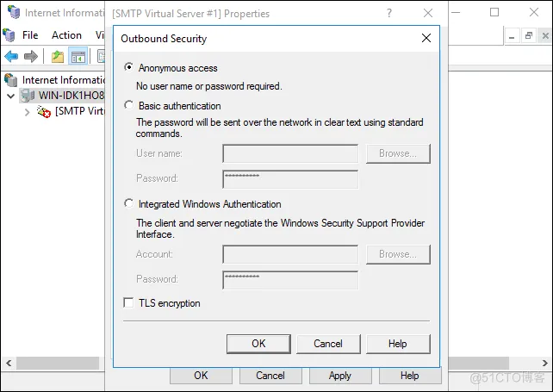Select Integrated Windows Authentication radio button
Screen dimensions: 553x392
click(x=129, y=204)
